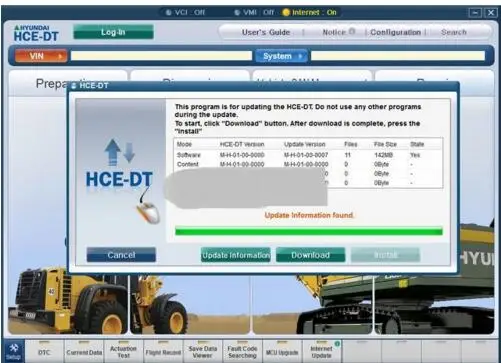Open MCU Upgrade tool
This screenshot has width=501, height=363.
pyautogui.click(x=282, y=352)
